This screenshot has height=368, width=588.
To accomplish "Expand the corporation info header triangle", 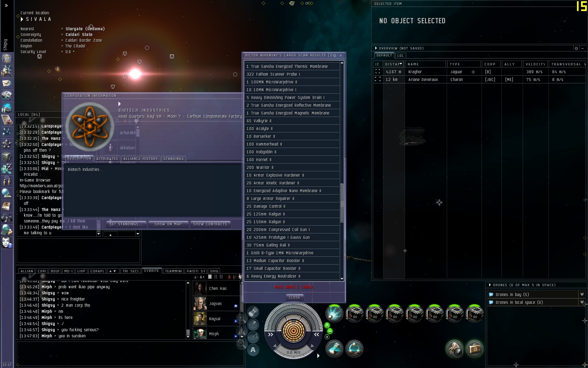I will 120,104.
